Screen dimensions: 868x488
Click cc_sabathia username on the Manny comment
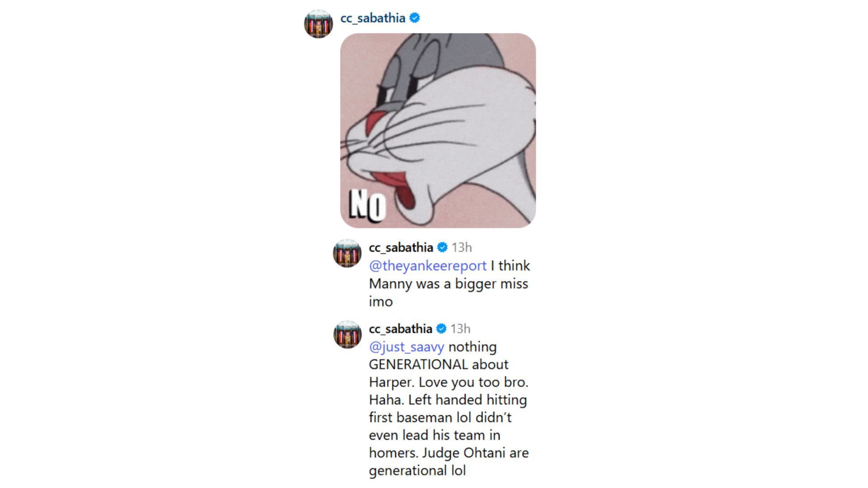(401, 248)
